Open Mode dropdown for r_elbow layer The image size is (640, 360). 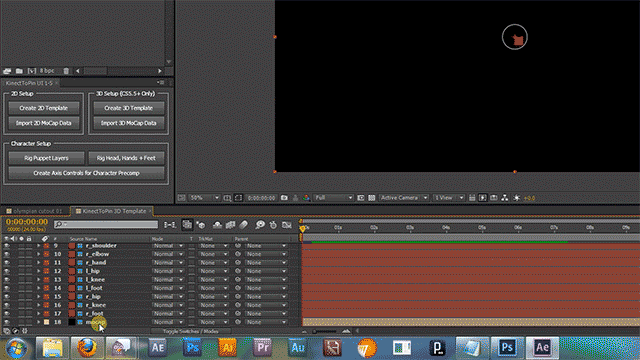click(168, 254)
